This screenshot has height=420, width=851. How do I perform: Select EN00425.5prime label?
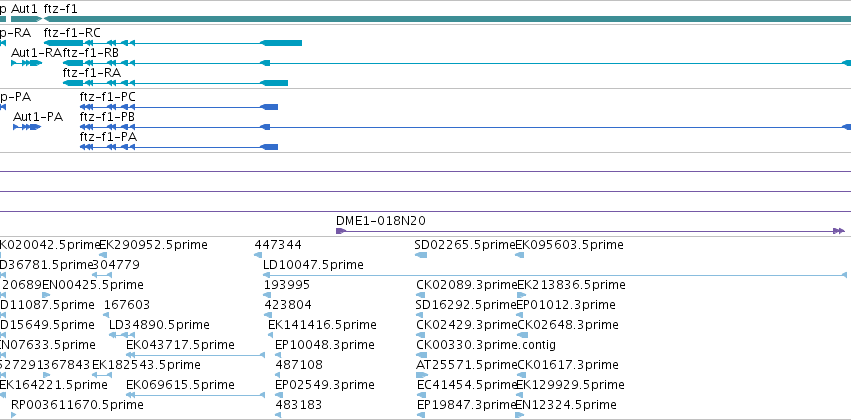93,285
